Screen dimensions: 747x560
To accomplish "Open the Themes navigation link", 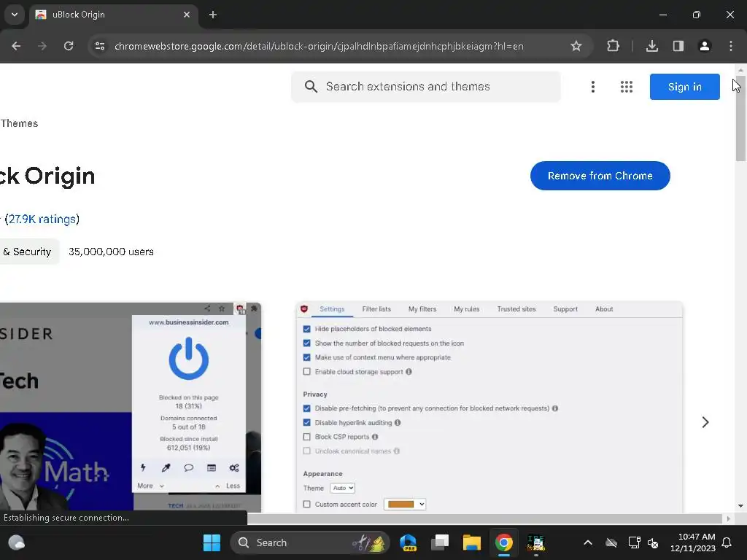I will pyautogui.click(x=19, y=123).
